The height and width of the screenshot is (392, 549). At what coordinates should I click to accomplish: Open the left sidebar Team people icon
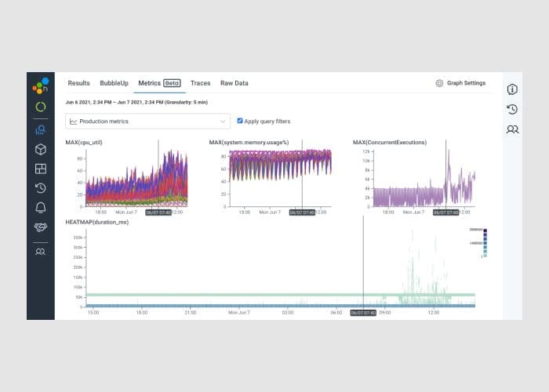(x=40, y=252)
